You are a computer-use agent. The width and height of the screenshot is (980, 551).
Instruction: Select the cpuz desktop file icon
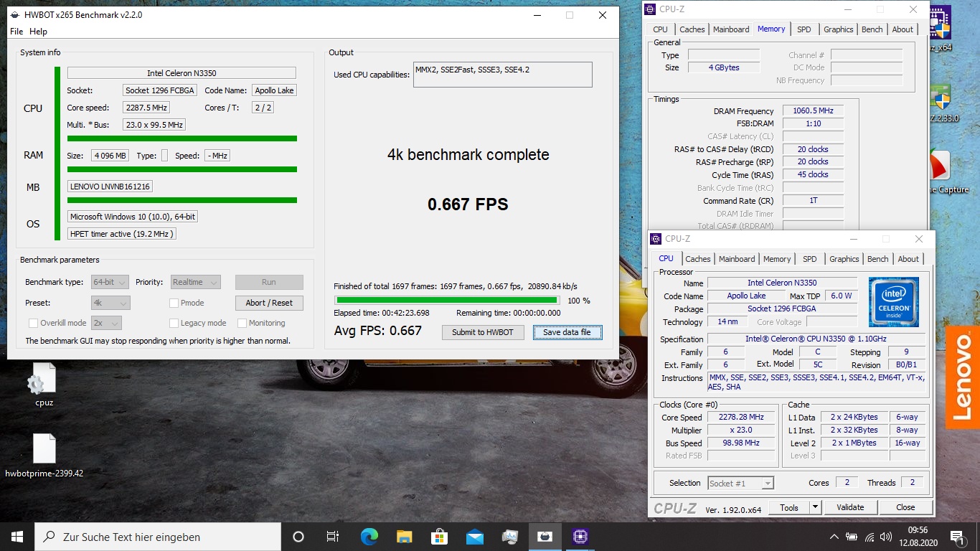point(44,385)
